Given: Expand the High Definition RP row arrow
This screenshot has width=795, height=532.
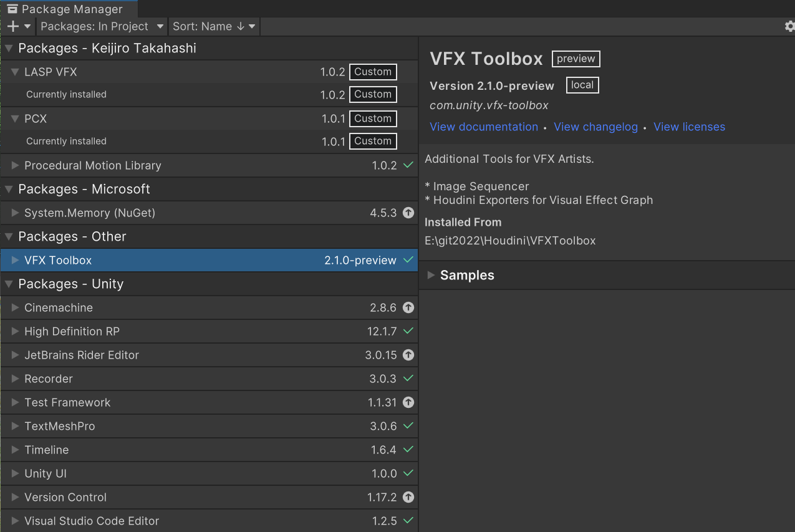Looking at the screenshot, I should click(x=16, y=332).
